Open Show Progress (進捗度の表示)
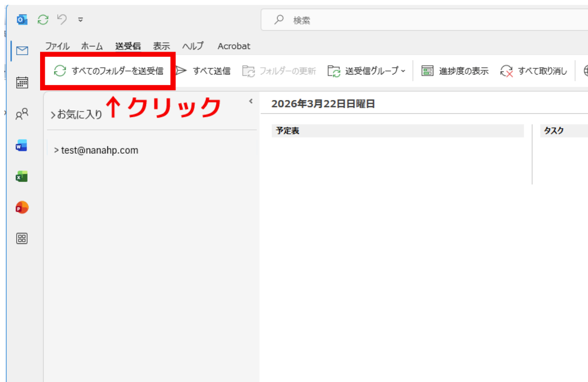 point(455,71)
